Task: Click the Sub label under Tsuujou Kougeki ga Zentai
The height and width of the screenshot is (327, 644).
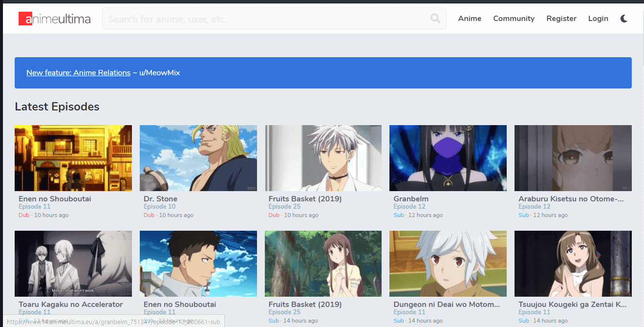Action: click(x=524, y=321)
